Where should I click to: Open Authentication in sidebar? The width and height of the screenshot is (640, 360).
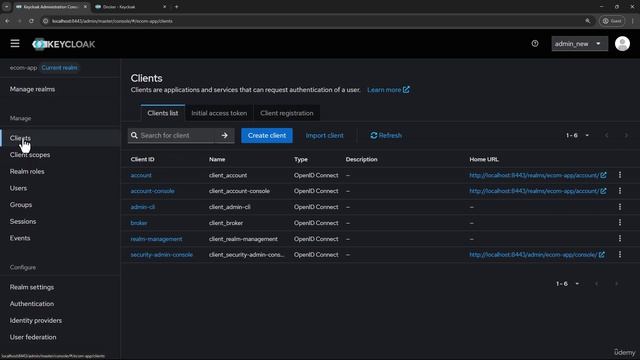coord(32,304)
